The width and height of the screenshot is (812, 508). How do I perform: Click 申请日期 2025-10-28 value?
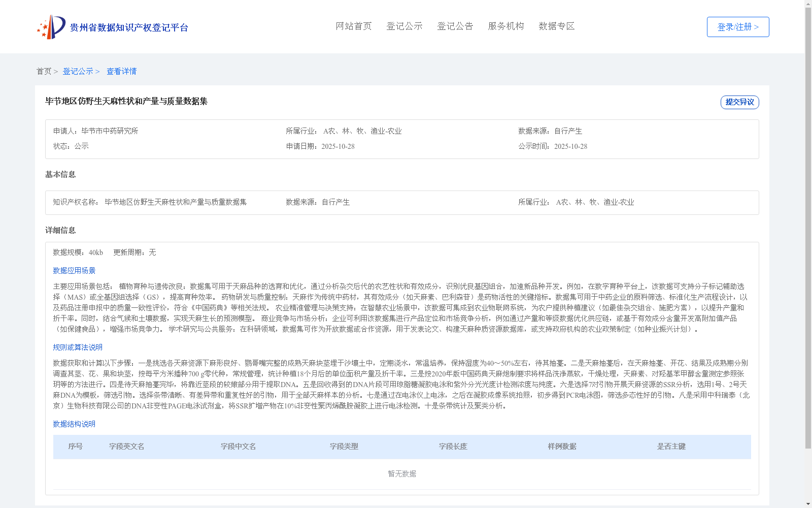click(x=338, y=146)
